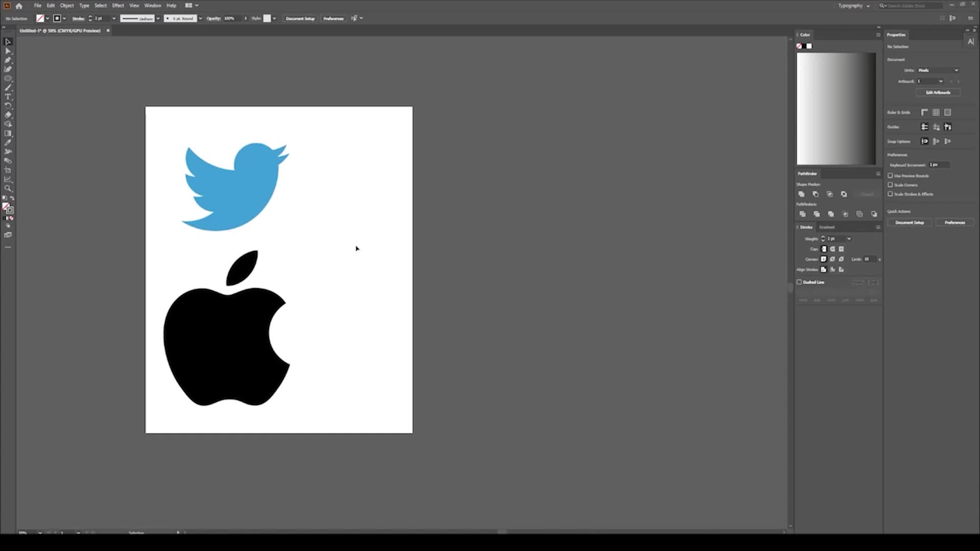Click the Trim pathfinder icon
Screen dimensions: 980x551
817,214
